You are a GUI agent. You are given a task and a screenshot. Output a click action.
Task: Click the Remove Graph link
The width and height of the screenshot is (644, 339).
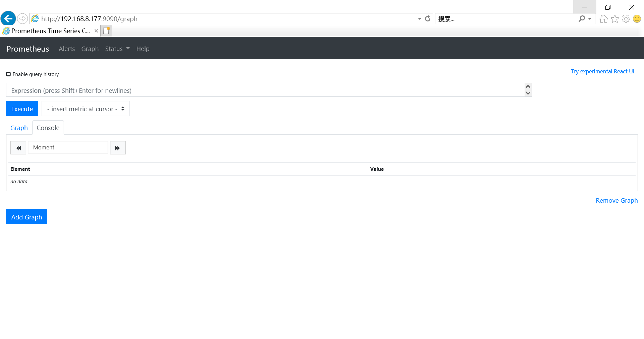pyautogui.click(x=616, y=200)
